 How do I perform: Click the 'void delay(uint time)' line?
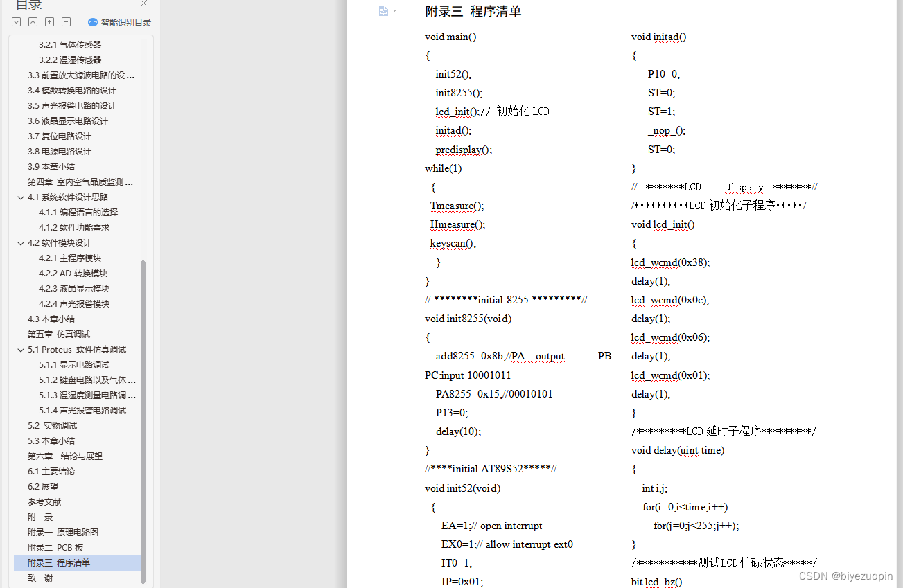click(x=678, y=450)
